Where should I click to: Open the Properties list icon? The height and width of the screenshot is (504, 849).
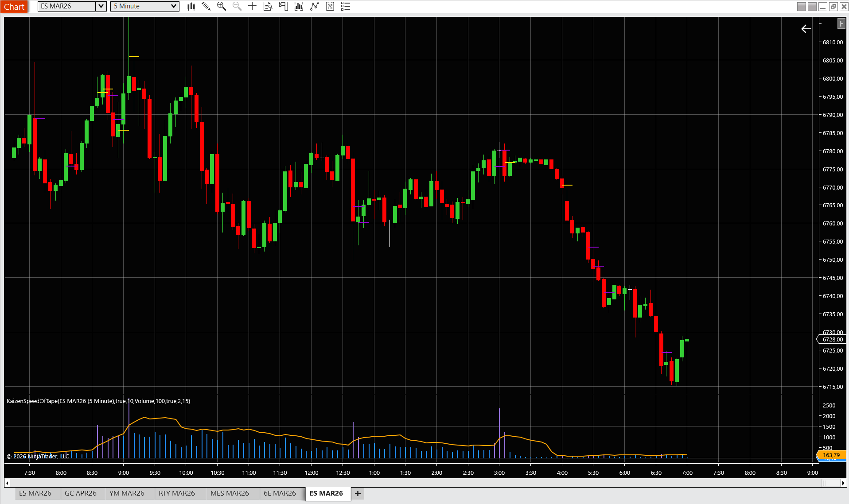346,6
